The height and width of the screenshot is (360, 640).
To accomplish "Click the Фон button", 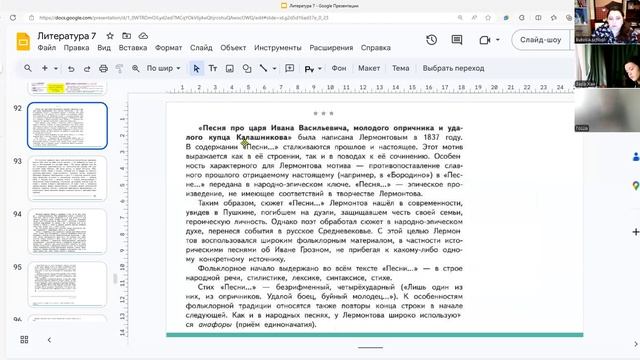I will 339,68.
